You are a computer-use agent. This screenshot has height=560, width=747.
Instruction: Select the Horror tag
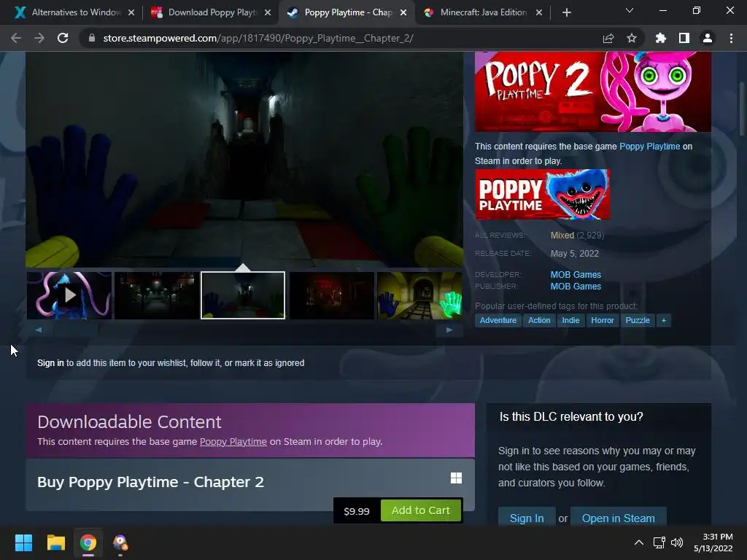tap(602, 321)
